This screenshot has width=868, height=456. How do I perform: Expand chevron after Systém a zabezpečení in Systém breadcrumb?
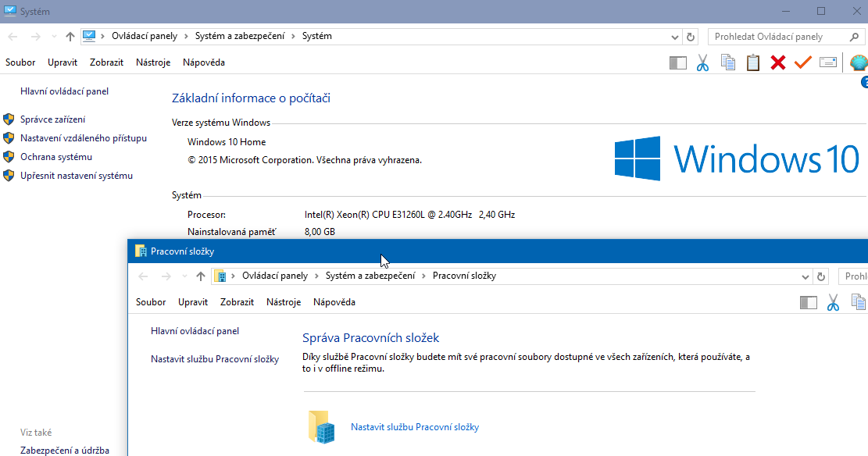point(294,37)
